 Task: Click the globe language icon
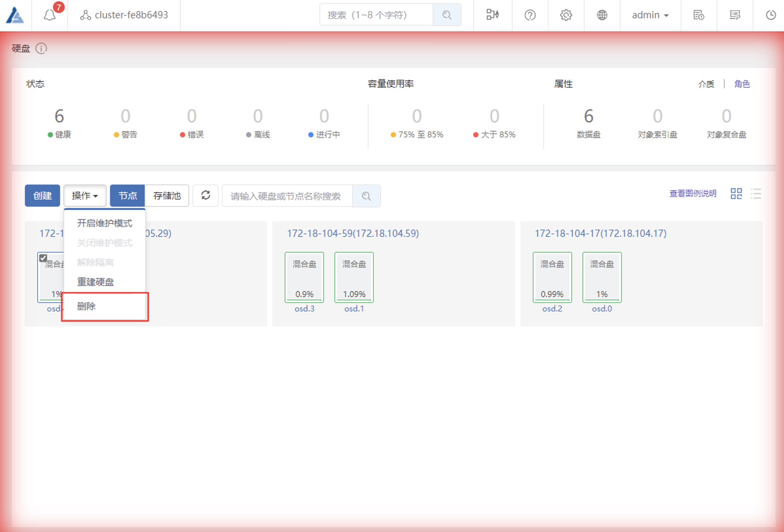pyautogui.click(x=602, y=15)
